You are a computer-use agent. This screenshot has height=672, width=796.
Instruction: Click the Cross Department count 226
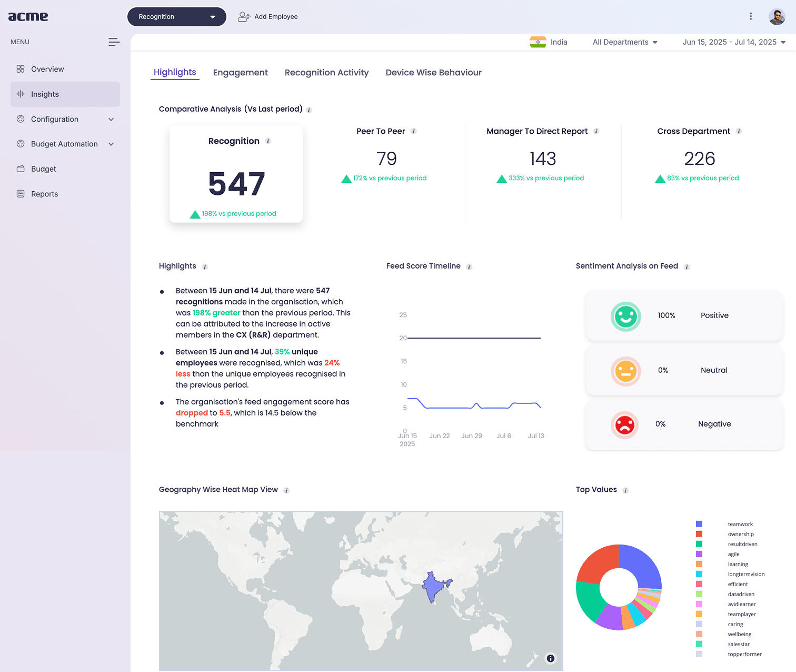pos(699,159)
